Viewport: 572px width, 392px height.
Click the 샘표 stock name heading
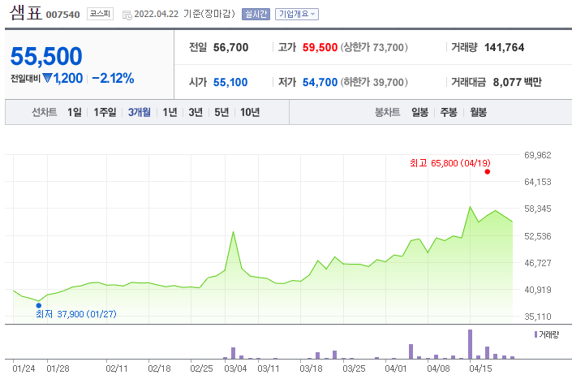(26, 13)
